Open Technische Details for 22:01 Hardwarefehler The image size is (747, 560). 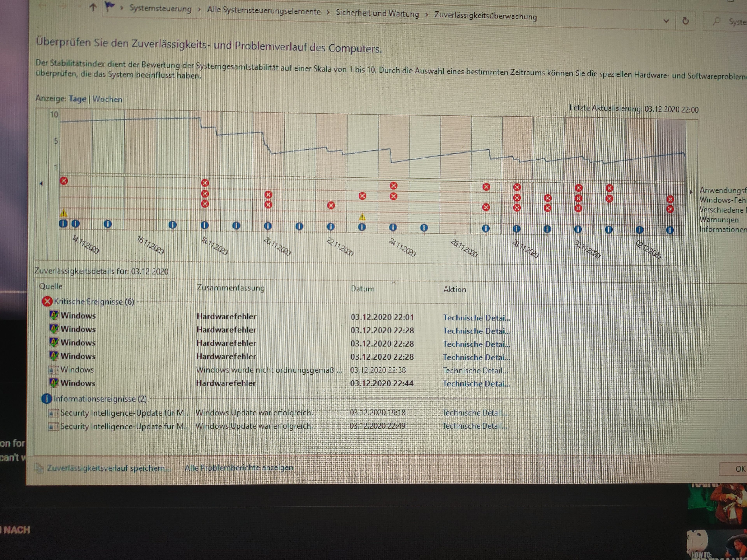[x=476, y=318]
